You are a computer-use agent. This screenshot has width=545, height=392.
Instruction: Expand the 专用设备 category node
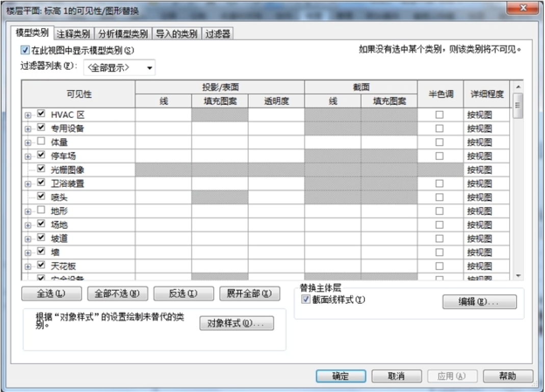click(28, 129)
